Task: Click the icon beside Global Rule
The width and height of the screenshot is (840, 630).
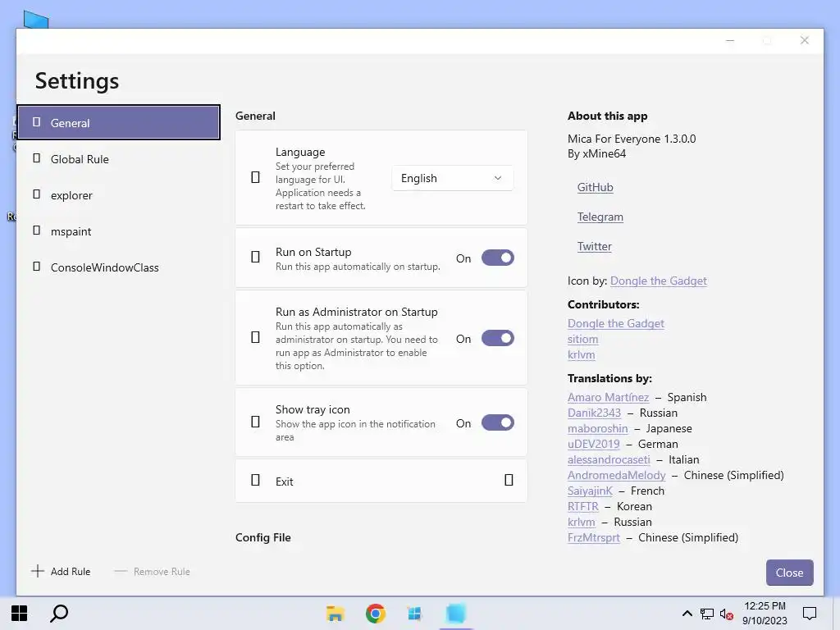Action: (x=36, y=158)
